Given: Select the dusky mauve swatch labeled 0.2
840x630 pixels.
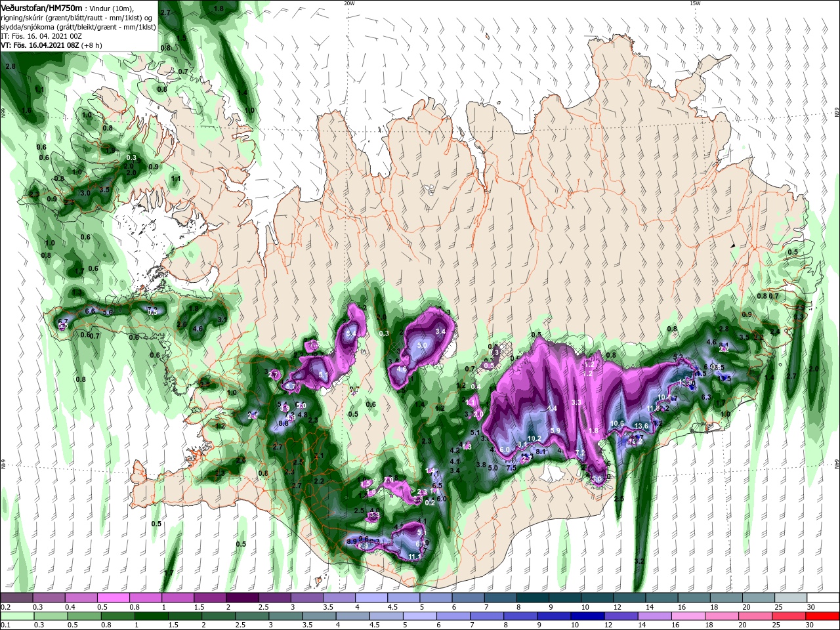Looking at the screenshot, I should (x=16, y=598).
